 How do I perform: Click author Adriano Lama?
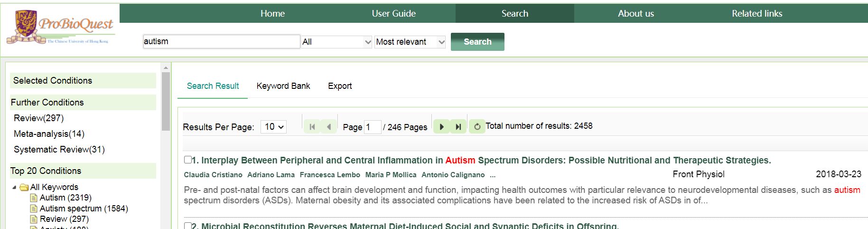pos(271,175)
